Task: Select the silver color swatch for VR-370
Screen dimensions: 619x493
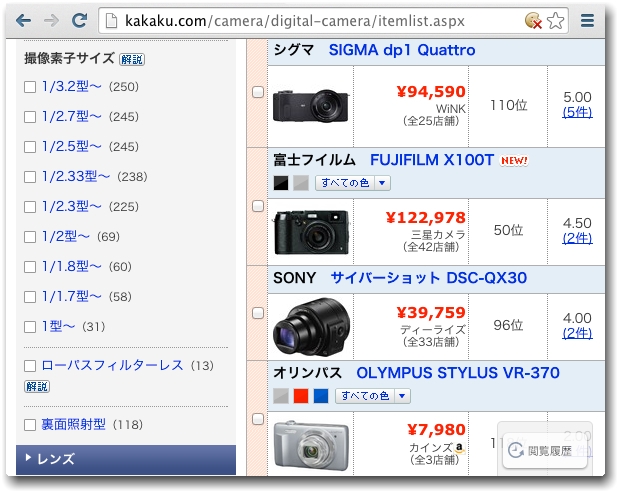Action: [281, 396]
